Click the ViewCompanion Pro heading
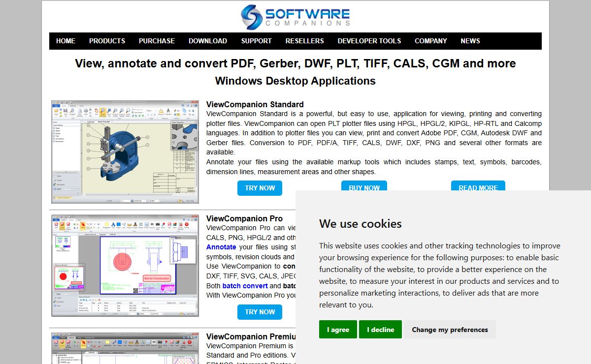The width and height of the screenshot is (591, 364). point(245,218)
